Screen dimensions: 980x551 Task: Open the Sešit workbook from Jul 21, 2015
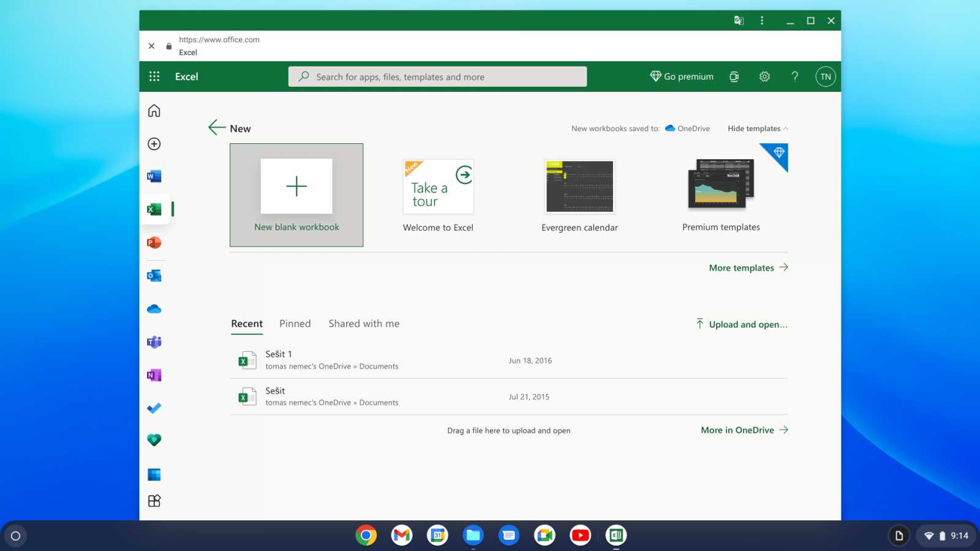click(508, 397)
